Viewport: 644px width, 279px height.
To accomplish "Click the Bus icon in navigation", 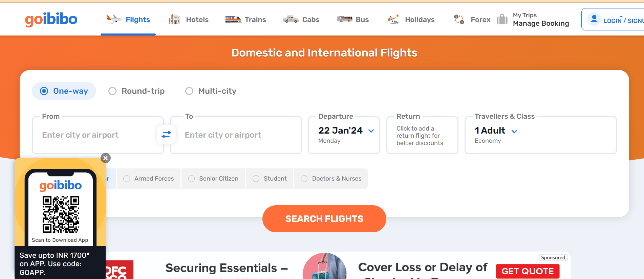I will coord(345,19).
